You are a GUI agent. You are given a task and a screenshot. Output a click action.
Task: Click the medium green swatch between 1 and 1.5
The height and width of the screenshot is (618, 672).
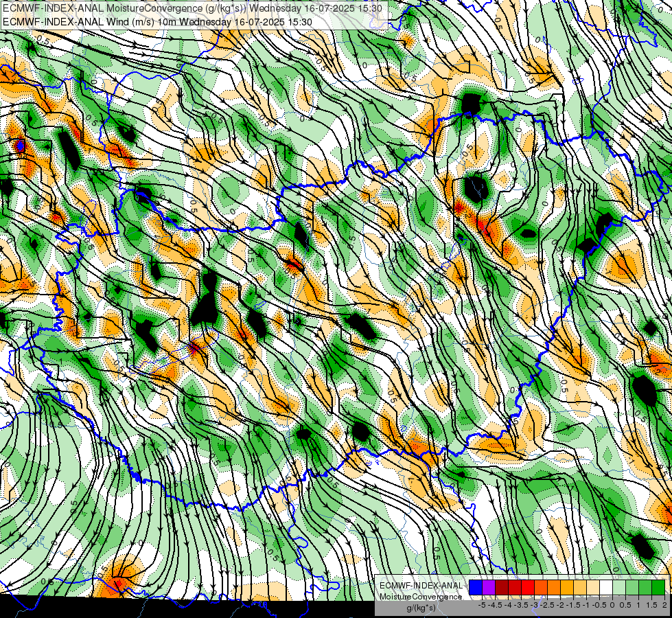pyautogui.click(x=645, y=588)
